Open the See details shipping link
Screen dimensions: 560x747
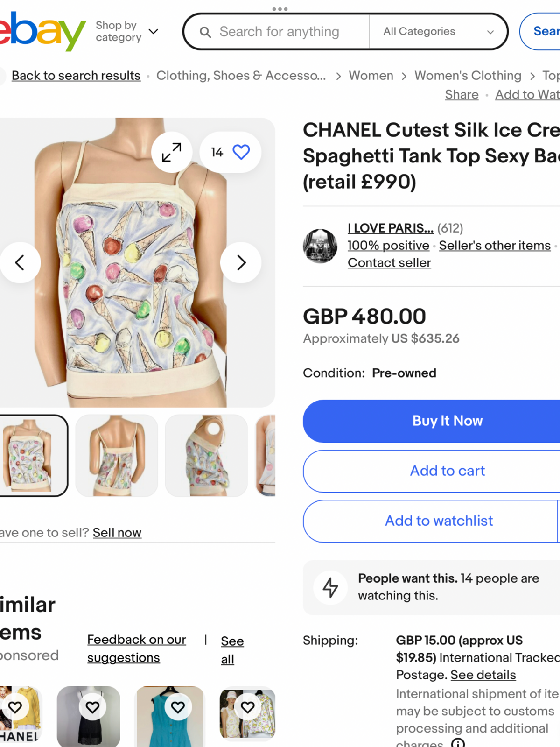click(x=483, y=675)
